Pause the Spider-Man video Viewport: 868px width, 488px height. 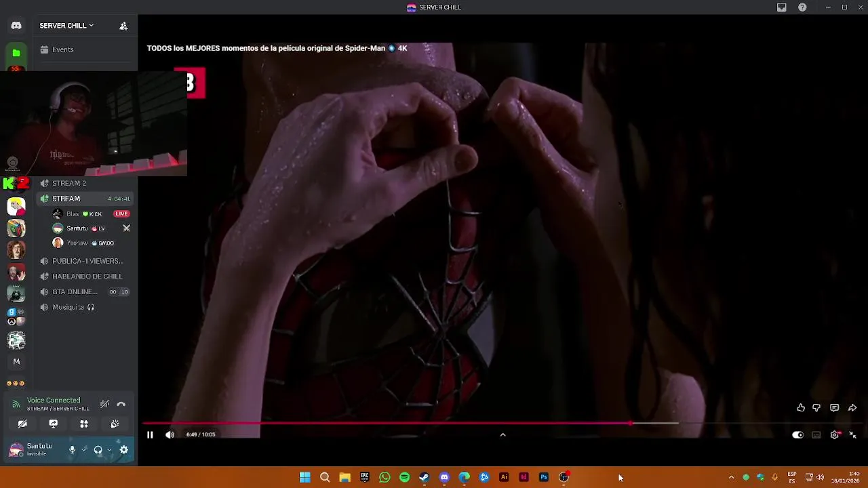coord(150,435)
